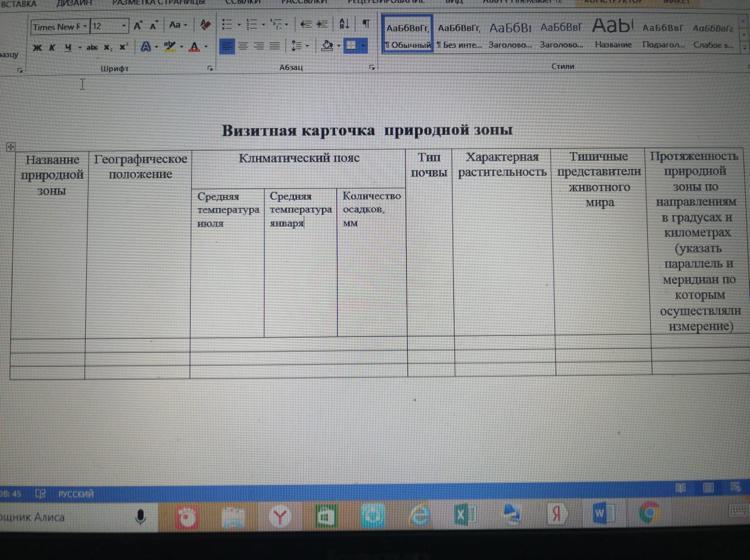Open Paragraph dialog launcher in Абзац group

point(372,68)
